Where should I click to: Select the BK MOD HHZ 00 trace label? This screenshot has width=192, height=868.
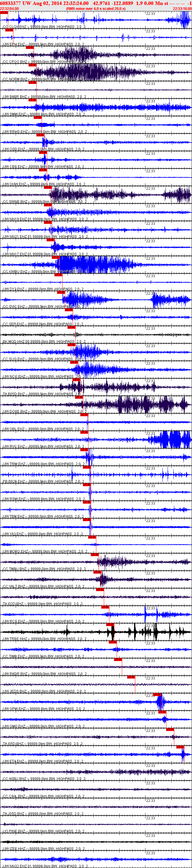(44, 342)
